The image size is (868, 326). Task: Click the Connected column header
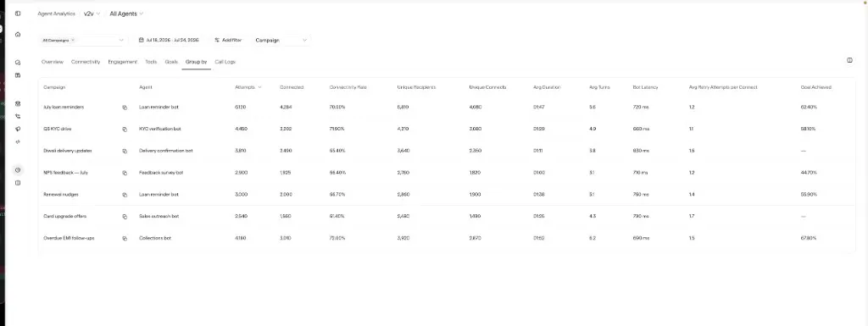(x=292, y=87)
